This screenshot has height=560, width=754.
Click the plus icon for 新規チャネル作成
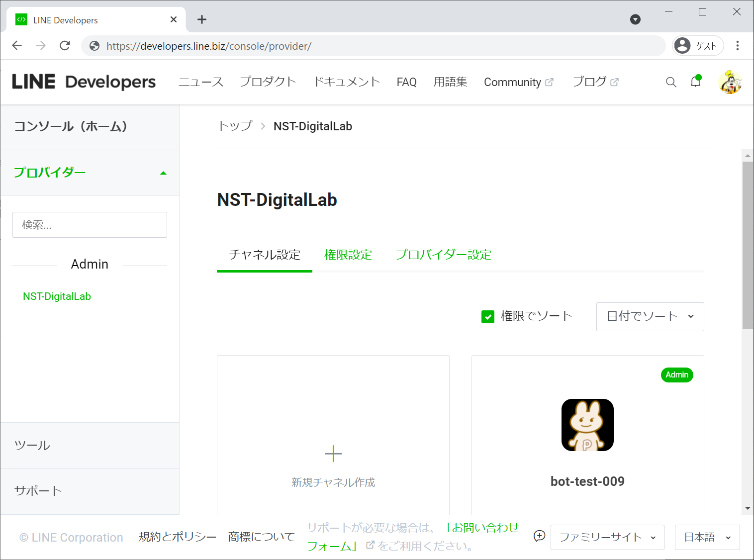pyautogui.click(x=333, y=454)
